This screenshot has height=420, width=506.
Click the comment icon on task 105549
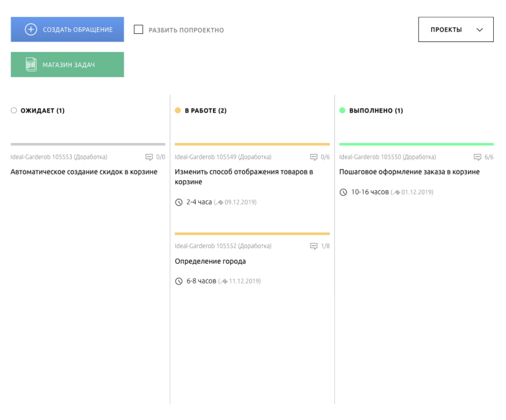click(x=313, y=157)
